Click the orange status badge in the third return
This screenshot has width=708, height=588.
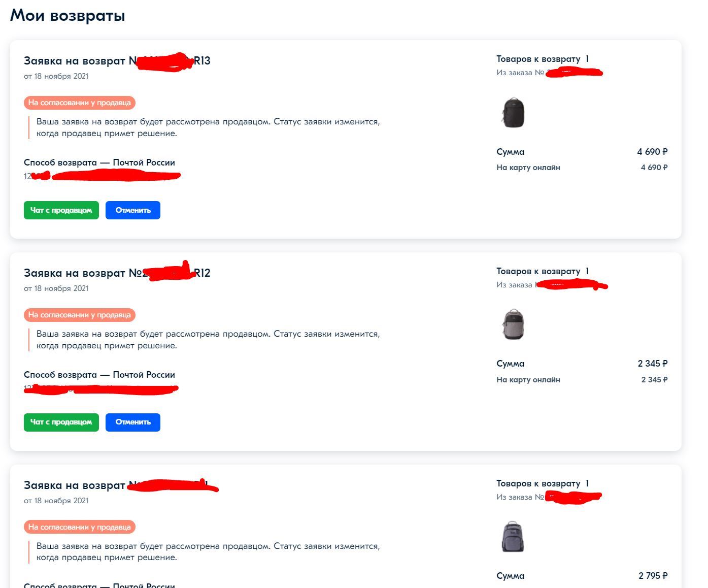(79, 527)
